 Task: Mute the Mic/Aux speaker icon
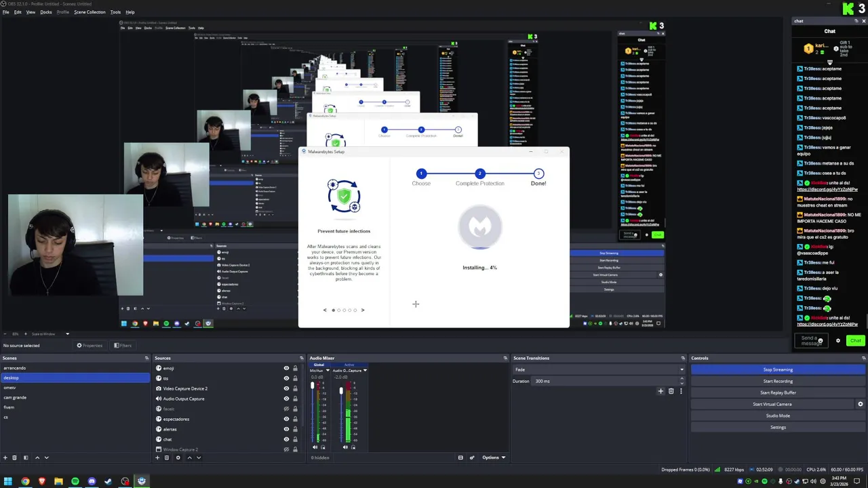[x=315, y=447]
